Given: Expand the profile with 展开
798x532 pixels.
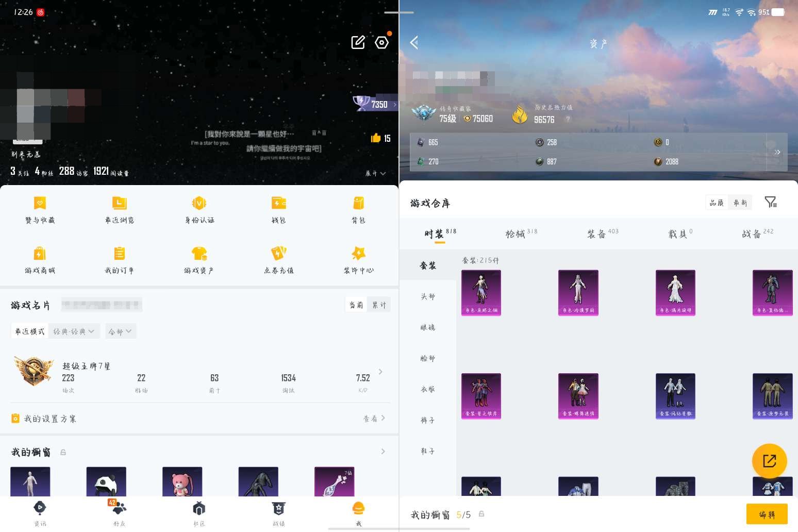Looking at the screenshot, I should click(376, 173).
